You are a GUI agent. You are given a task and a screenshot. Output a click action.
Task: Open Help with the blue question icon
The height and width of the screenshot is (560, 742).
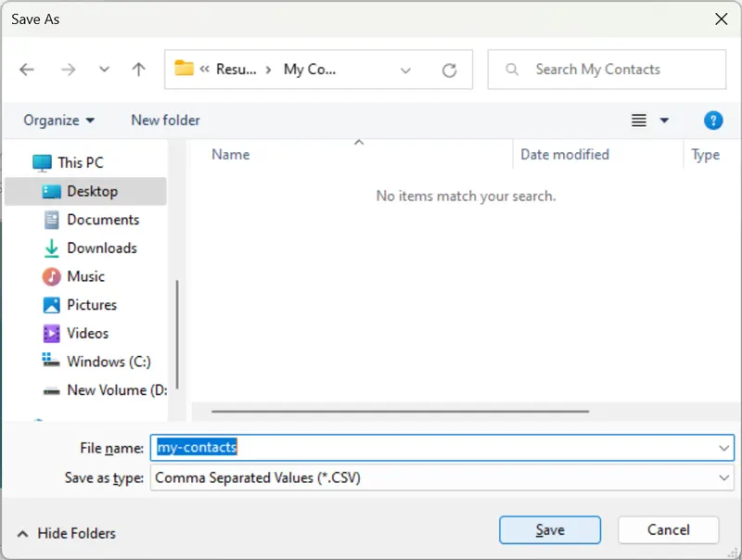(713, 121)
